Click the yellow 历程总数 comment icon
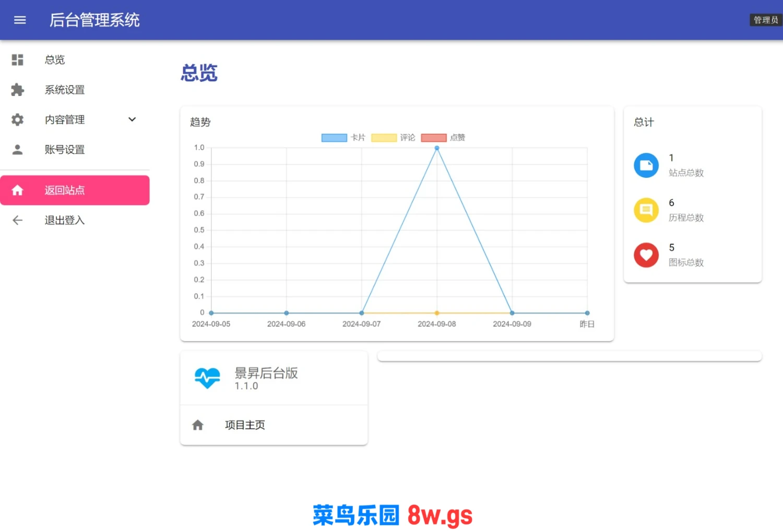 coord(646,210)
